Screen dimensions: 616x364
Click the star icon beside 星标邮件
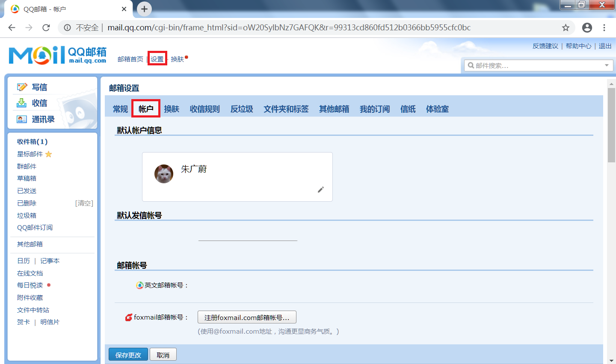(x=48, y=154)
